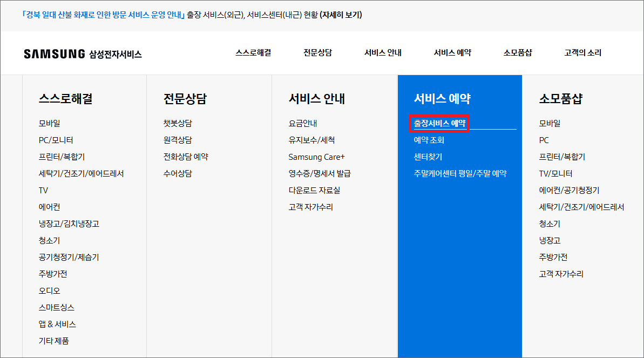Screen dimensions: 644x358
Task: Select PC/모니터 under 스스로해결
Action: 56,140
